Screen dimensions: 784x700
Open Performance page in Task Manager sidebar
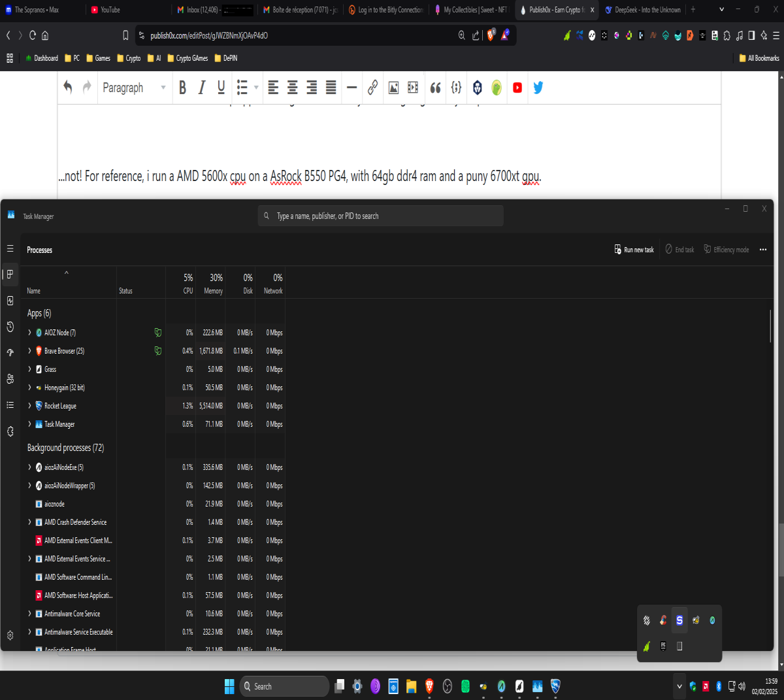coord(10,301)
